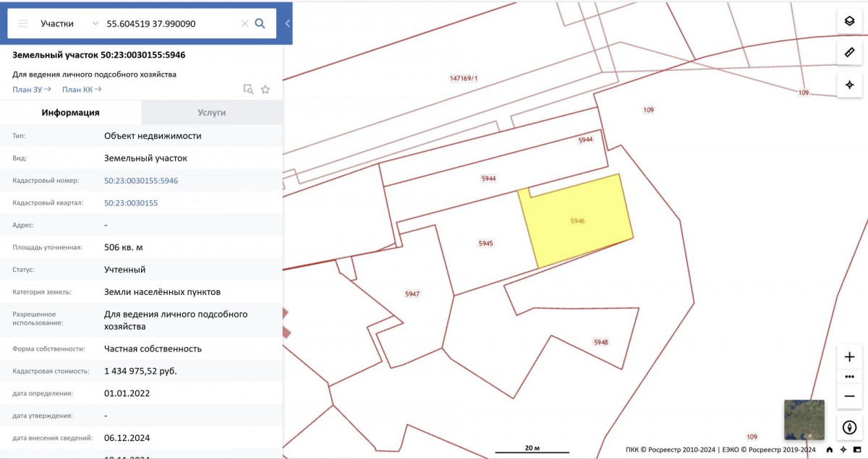The width and height of the screenshot is (868, 459).
Task: Click the determination date 01.01.2022
Action: (x=127, y=393)
